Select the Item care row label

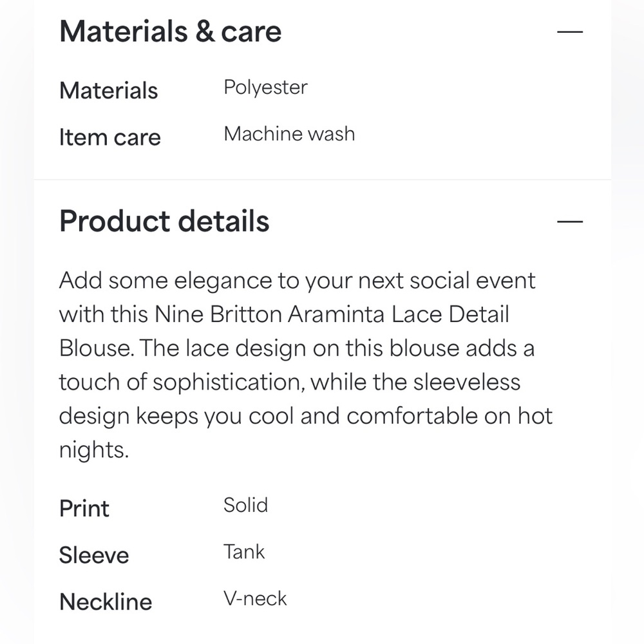pos(109,137)
